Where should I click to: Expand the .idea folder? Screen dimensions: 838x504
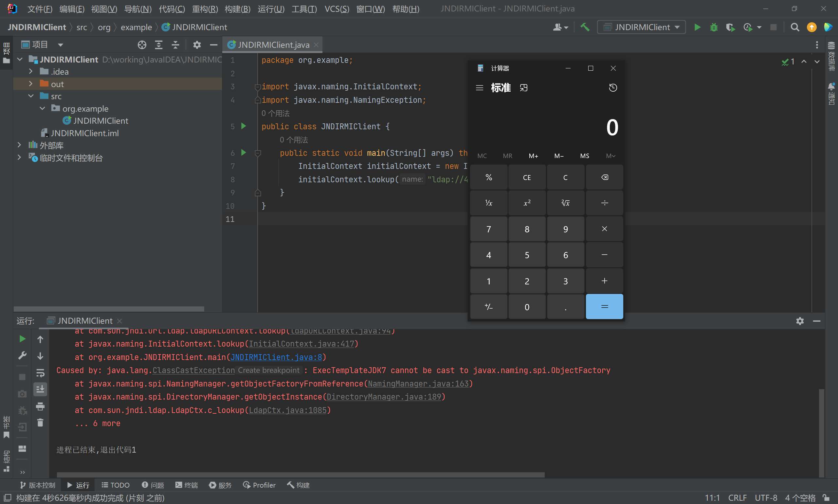(30, 71)
